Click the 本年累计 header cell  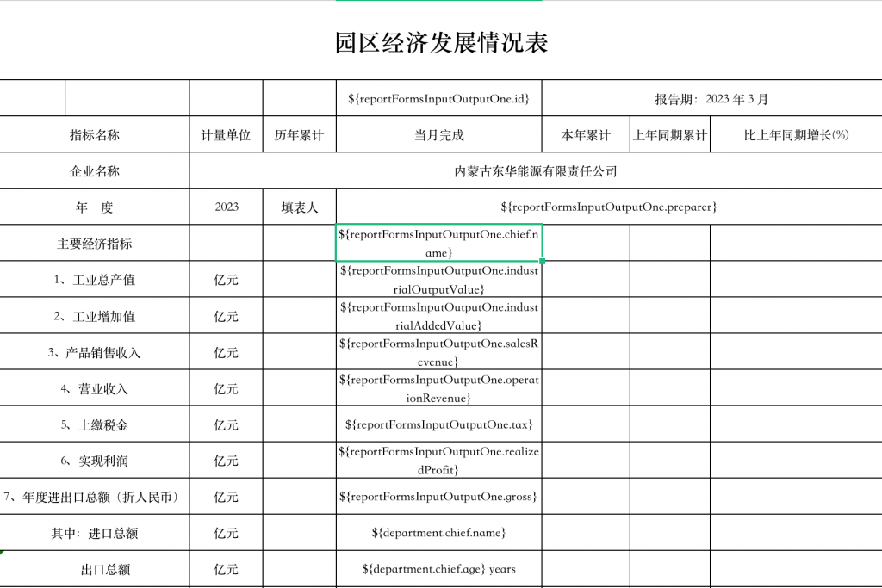586,134
